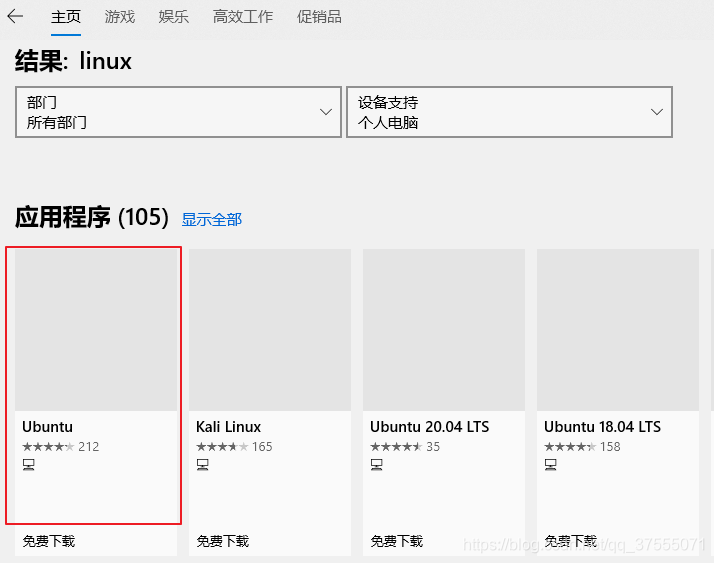Click the PC device icon under Ubuntu
This screenshot has height=563, width=714.
click(29, 465)
